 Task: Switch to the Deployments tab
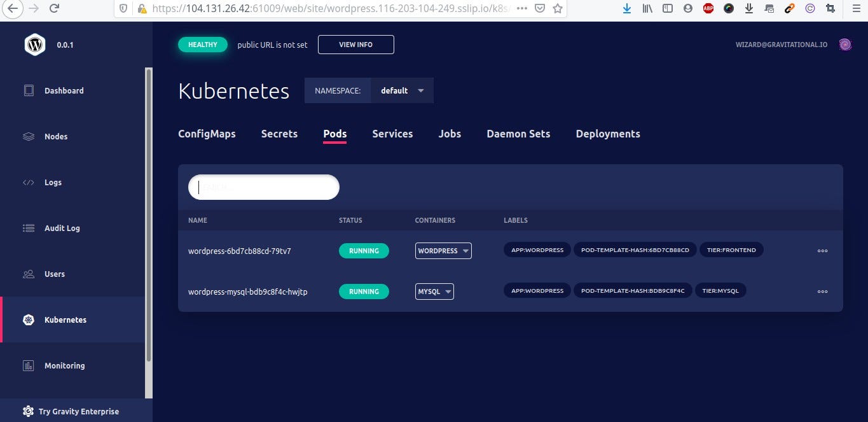608,134
